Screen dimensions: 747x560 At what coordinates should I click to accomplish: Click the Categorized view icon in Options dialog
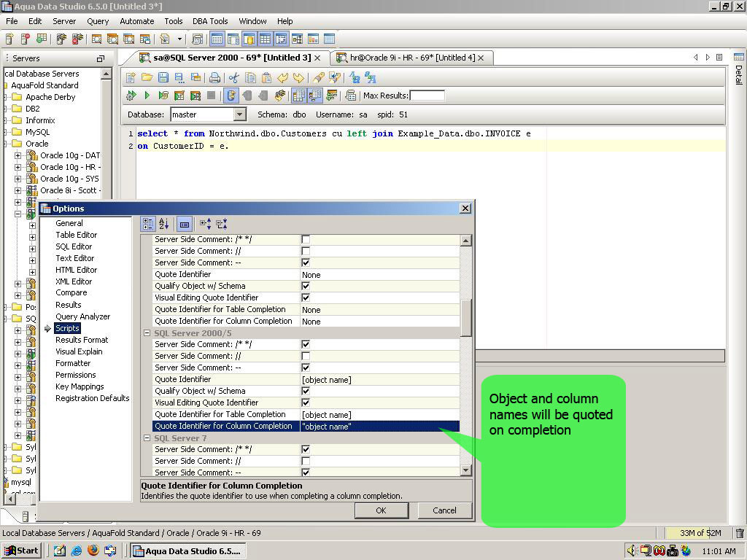148,223
